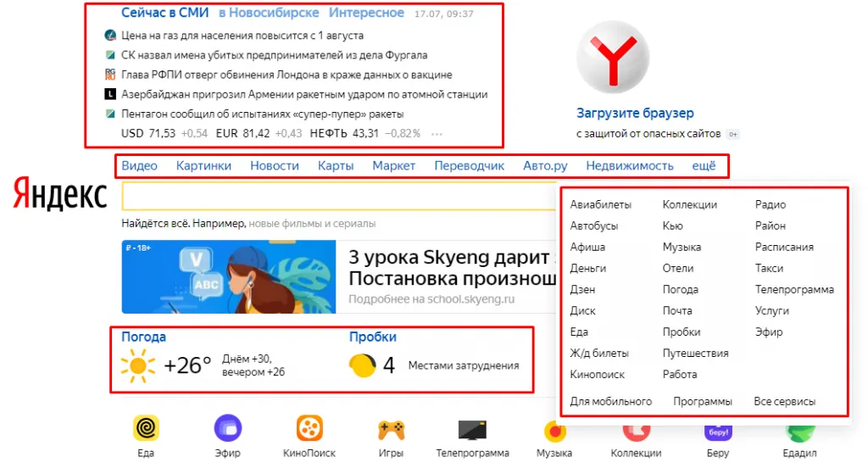
Task: Open the search example новые фильмы и сериалы
Action: pos(312,224)
